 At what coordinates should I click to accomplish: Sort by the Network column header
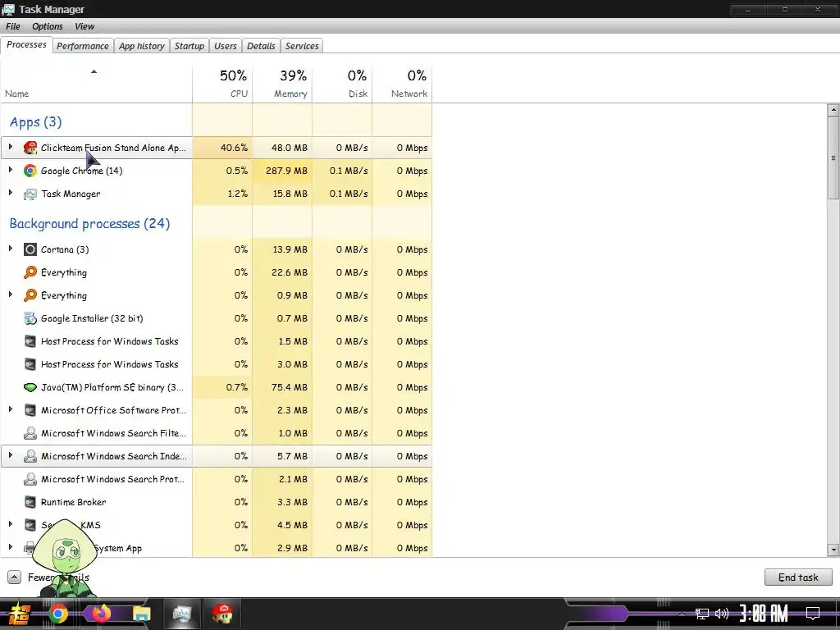(402, 84)
